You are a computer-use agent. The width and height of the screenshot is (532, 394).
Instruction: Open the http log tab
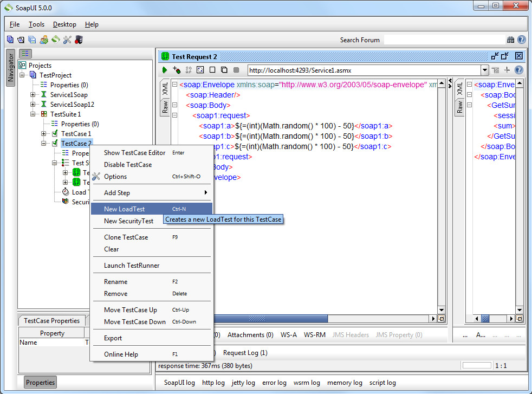coord(213,383)
